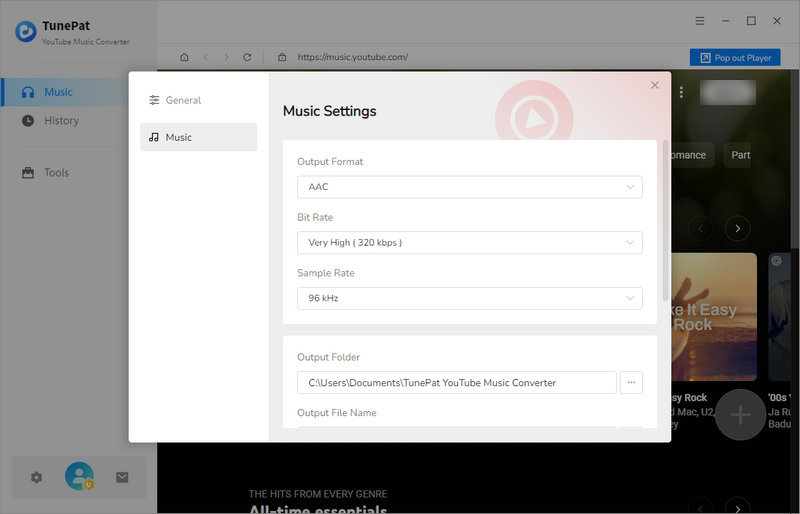Click the round plus add-to-list button

coord(740,414)
